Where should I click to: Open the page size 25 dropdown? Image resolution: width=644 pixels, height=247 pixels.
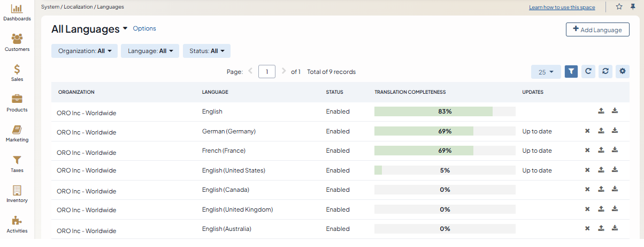pos(546,72)
